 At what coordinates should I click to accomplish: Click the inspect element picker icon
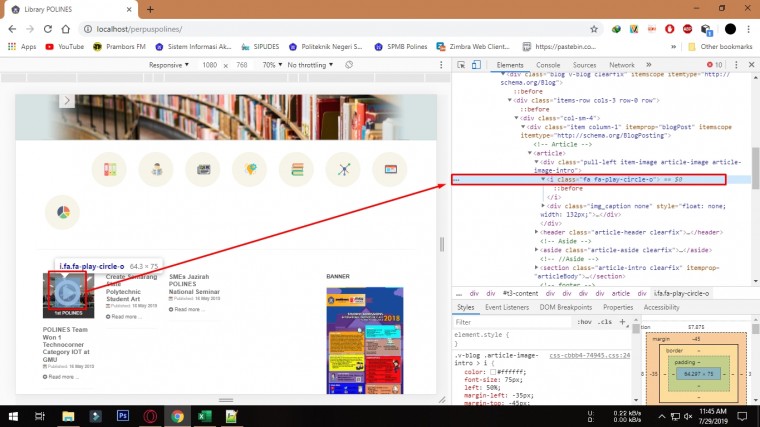460,65
